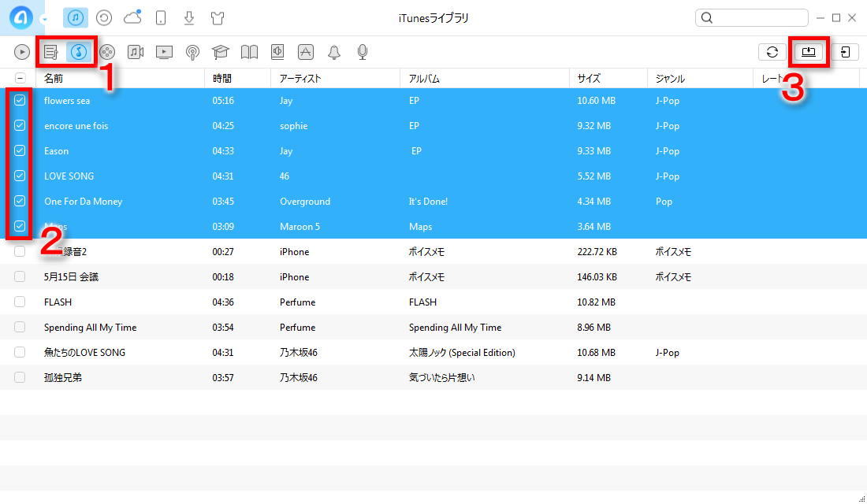Sort by the サイズ column header

tap(608, 79)
